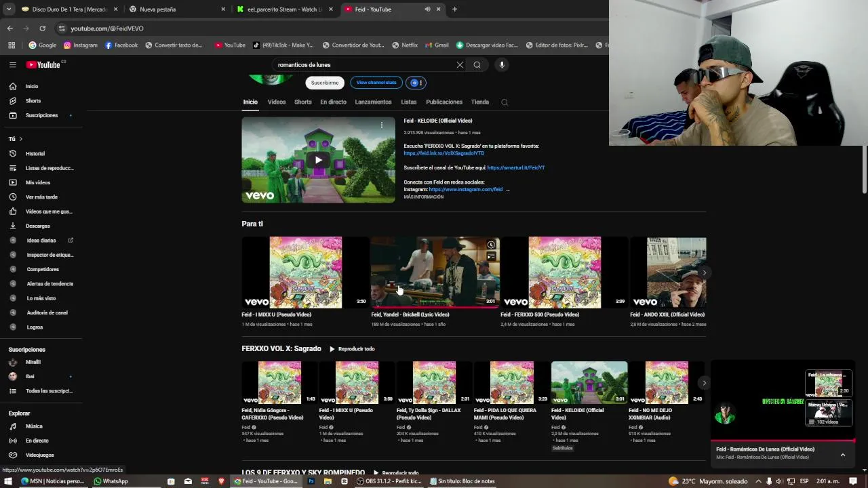Viewport: 868px width, 488px height.
Task: Open the instagram.com/feid link
Action: tap(466, 190)
